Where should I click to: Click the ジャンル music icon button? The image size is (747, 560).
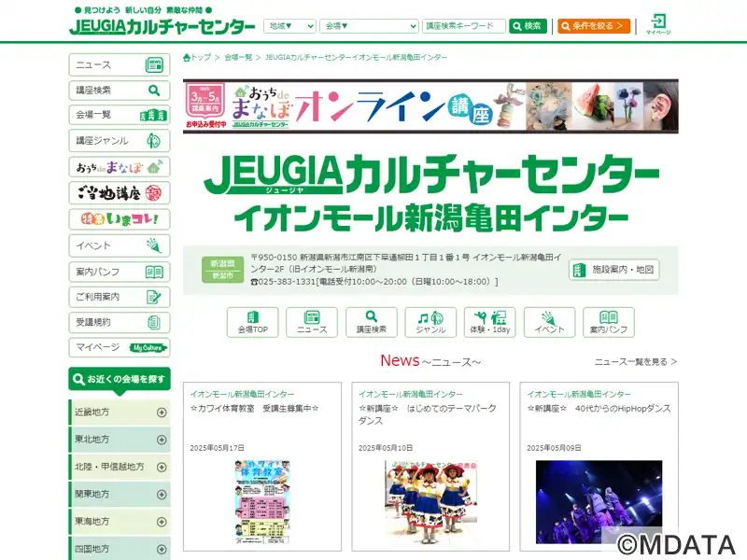click(x=430, y=322)
